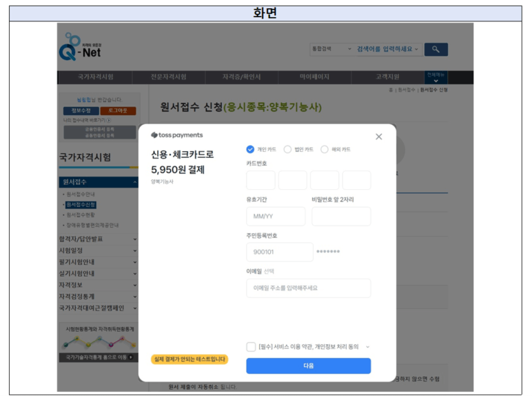Click the fourth 카드번호 input box
The height and width of the screenshot is (396, 532).
[x=356, y=180]
